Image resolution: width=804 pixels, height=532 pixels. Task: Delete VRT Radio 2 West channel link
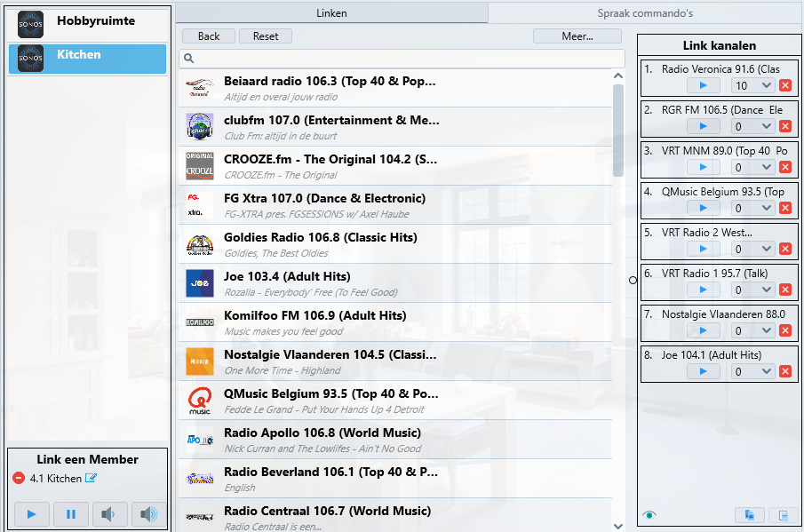coord(785,249)
